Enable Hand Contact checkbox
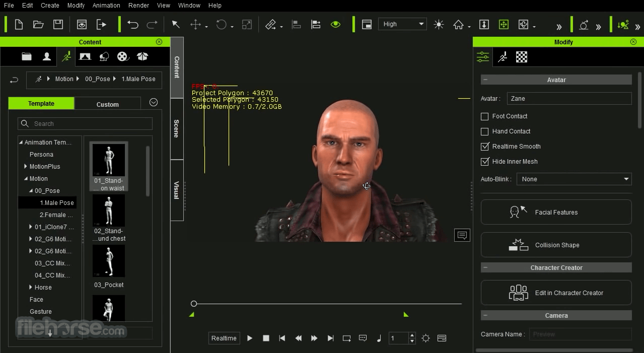This screenshot has width=644, height=353. 485,131
